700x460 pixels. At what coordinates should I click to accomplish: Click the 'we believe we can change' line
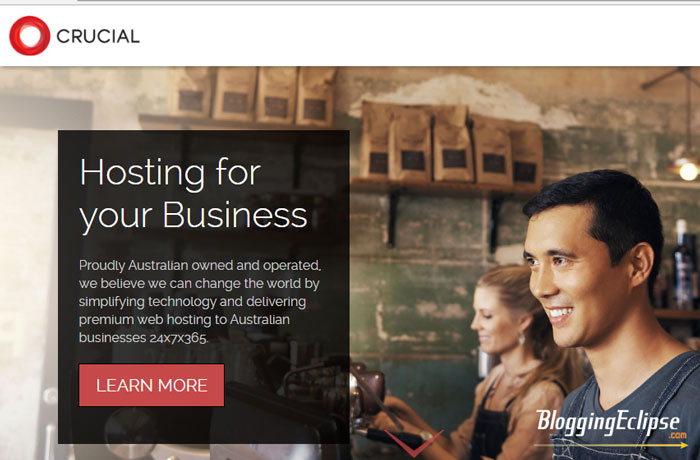pyautogui.click(x=199, y=284)
